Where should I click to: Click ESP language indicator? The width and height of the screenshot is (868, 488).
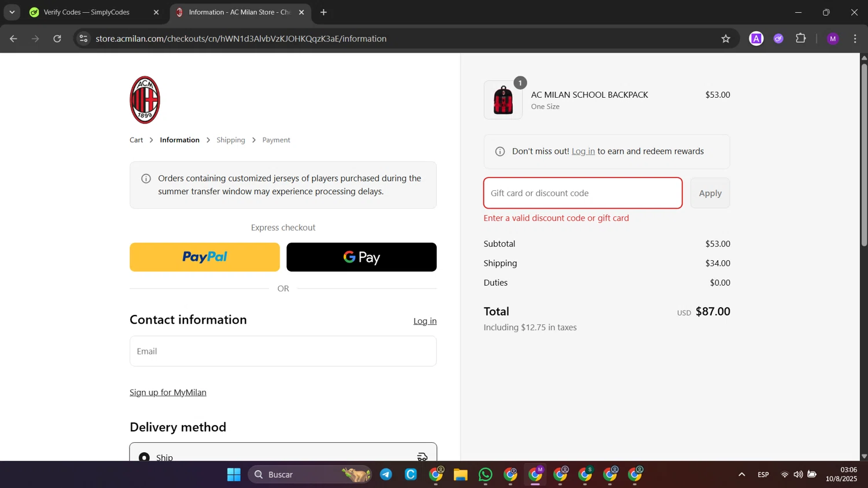coord(763,475)
